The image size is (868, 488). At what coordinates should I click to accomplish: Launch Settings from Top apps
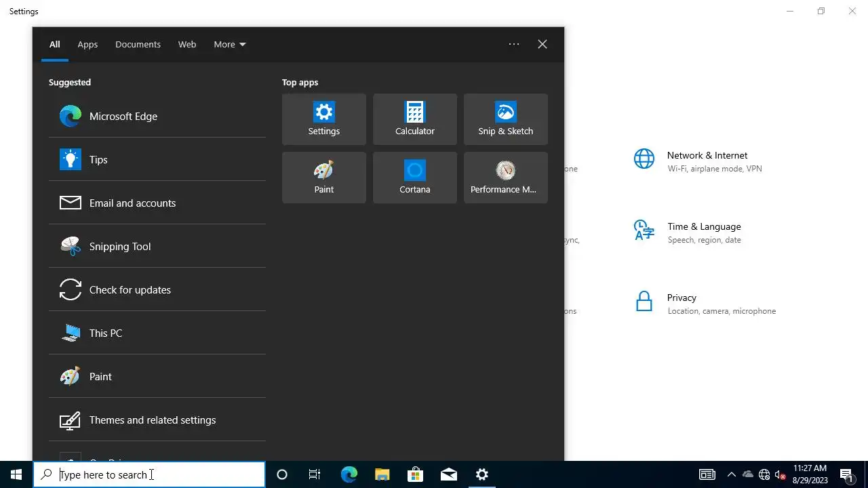(324, 119)
